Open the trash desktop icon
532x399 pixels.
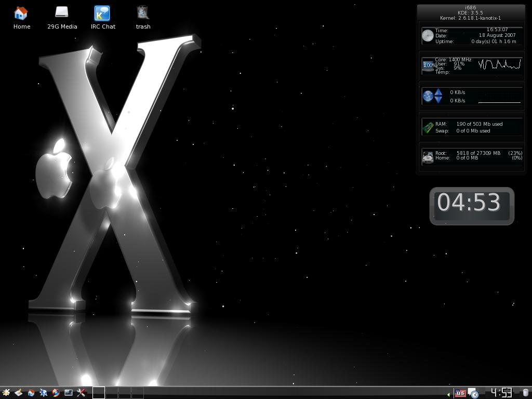[143, 18]
